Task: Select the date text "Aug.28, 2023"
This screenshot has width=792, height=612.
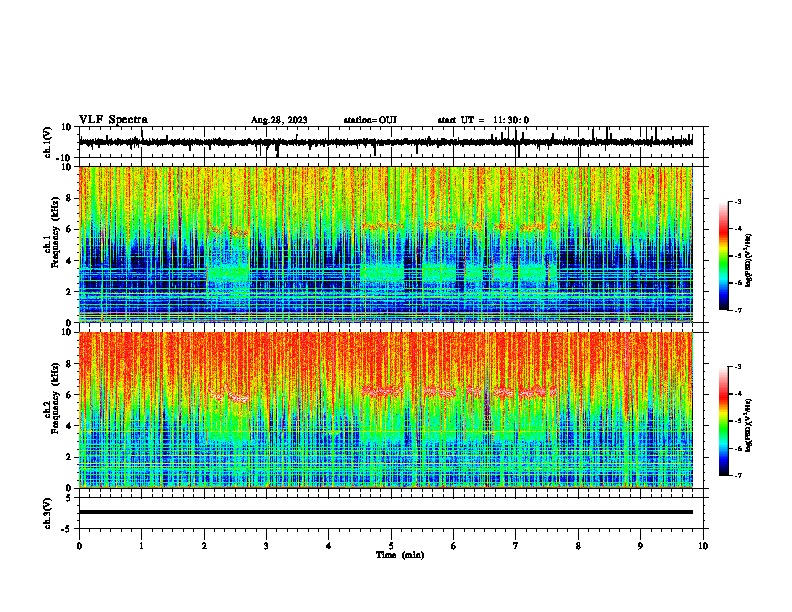Action: pos(279,120)
